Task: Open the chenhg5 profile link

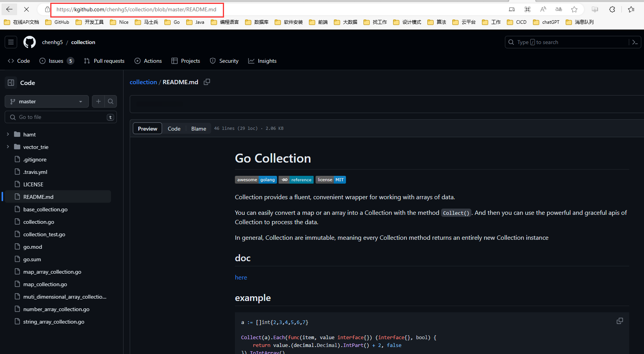Action: pyautogui.click(x=52, y=42)
